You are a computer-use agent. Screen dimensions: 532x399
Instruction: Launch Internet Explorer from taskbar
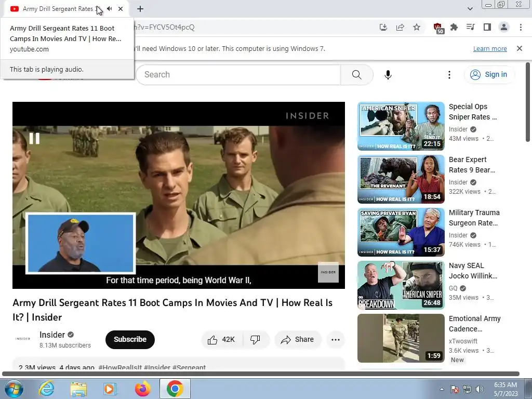click(x=46, y=389)
